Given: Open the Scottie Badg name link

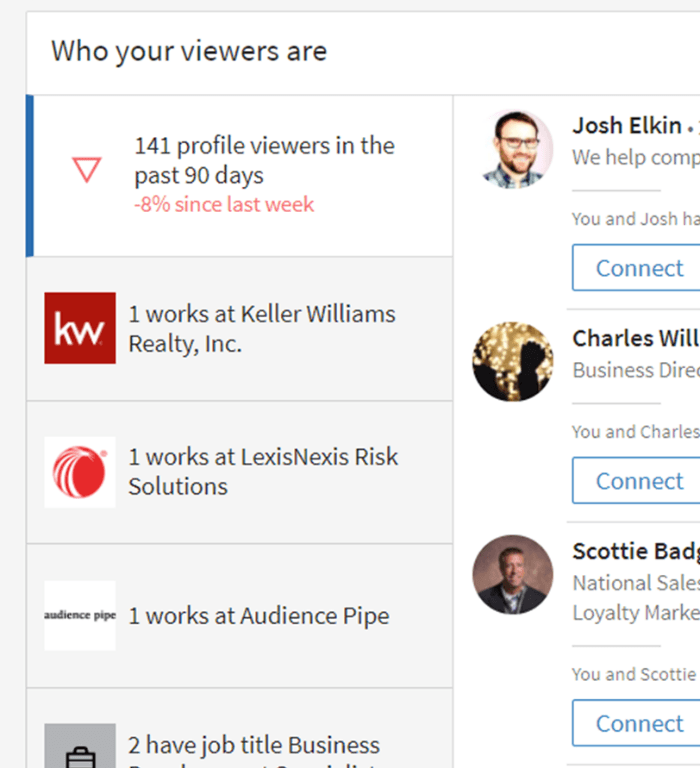Looking at the screenshot, I should 636,552.
